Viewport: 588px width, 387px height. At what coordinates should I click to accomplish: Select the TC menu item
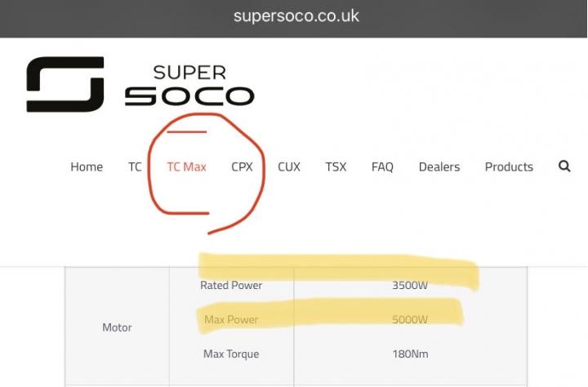click(x=135, y=167)
